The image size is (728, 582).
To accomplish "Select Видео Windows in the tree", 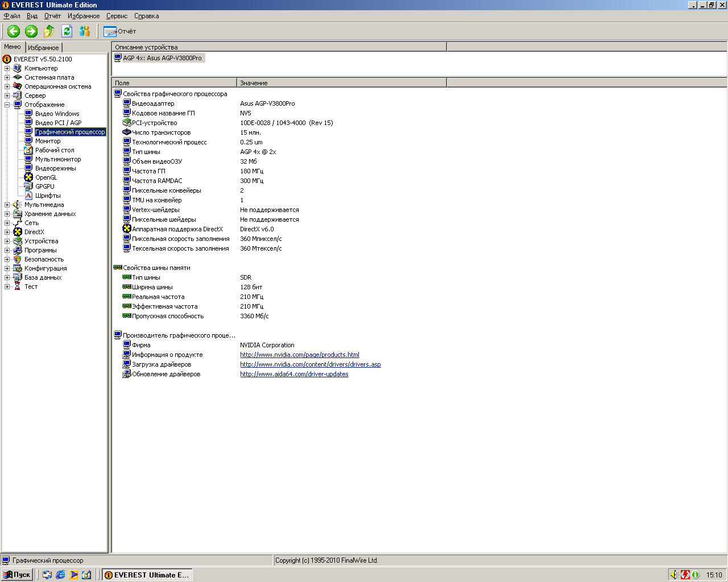I will (x=57, y=114).
